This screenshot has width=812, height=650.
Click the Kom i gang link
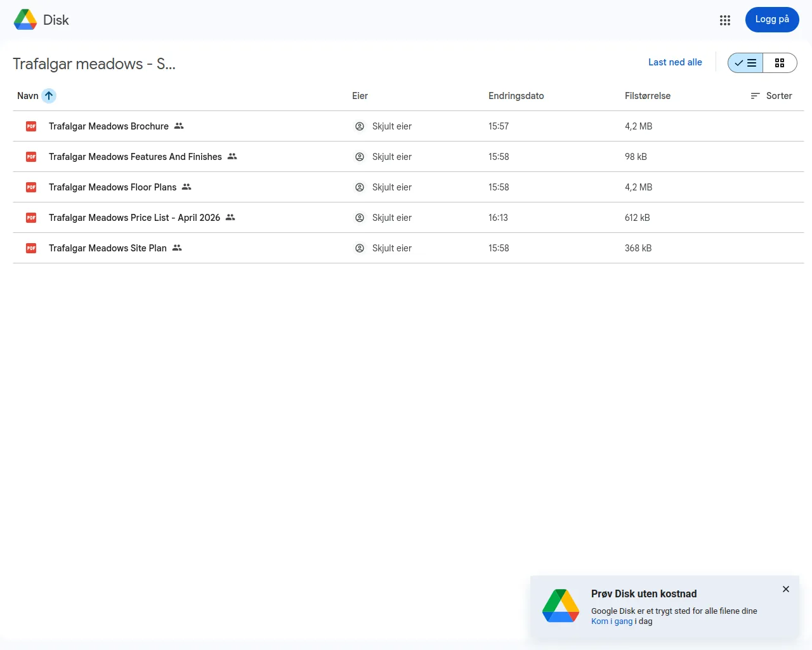pyautogui.click(x=611, y=621)
